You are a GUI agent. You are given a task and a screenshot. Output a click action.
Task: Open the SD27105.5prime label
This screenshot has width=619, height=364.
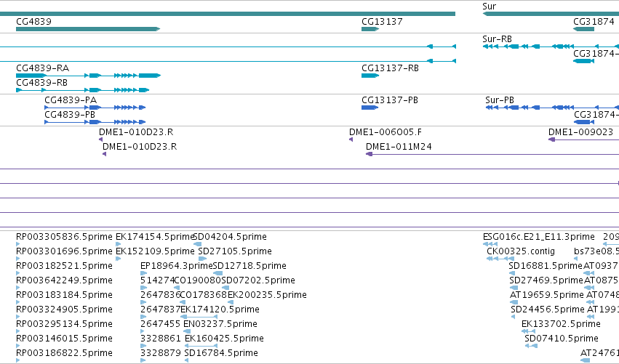(235, 251)
